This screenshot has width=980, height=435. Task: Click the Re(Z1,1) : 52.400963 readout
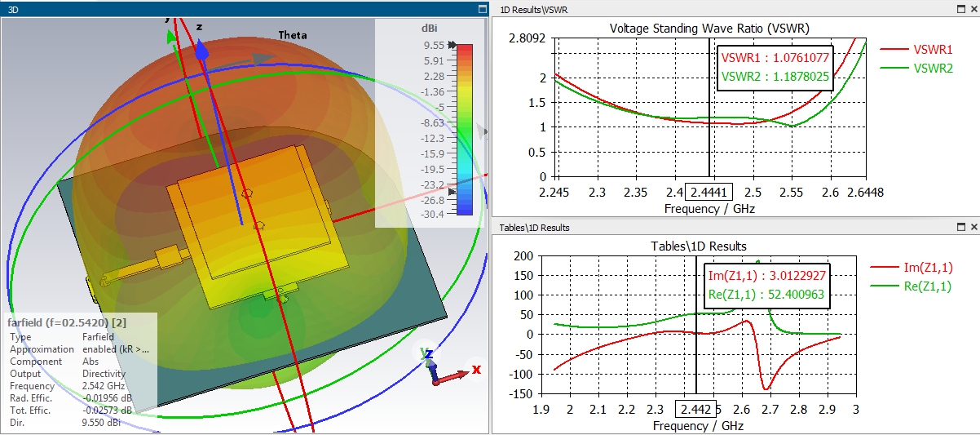coord(767,296)
